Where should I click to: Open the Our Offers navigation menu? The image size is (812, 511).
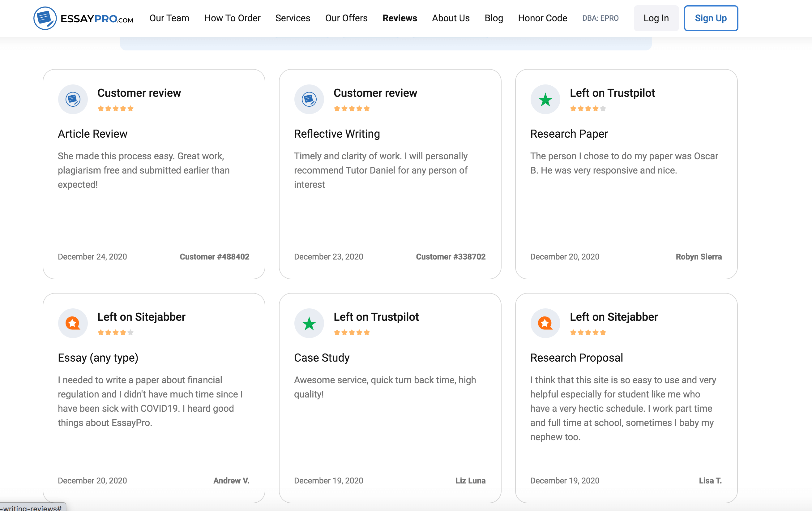(346, 18)
